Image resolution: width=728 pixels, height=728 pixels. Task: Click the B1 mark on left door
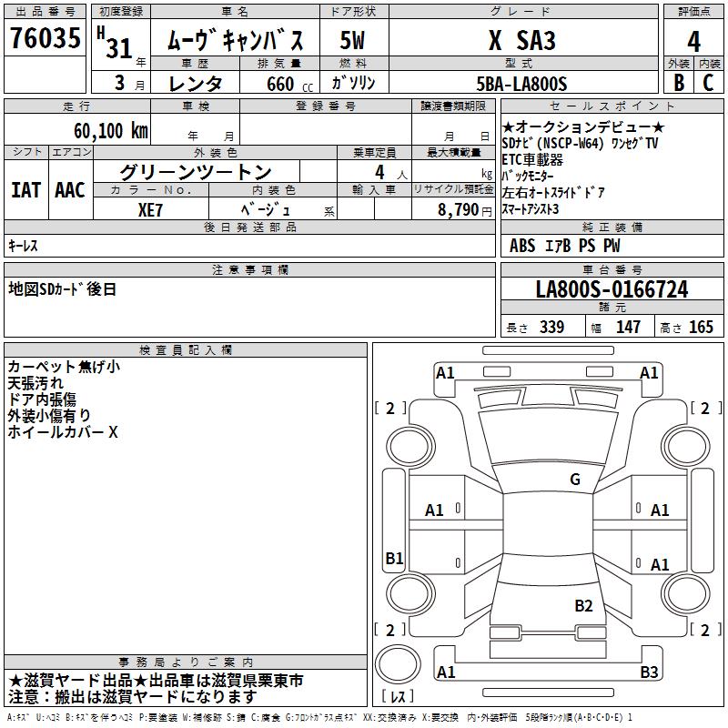394,558
